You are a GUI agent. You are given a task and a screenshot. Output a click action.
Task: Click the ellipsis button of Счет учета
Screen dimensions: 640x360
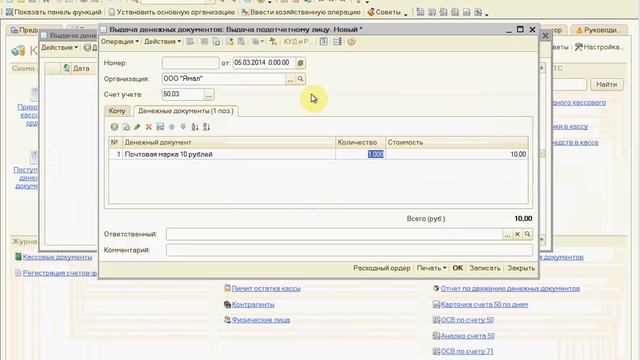[209, 95]
